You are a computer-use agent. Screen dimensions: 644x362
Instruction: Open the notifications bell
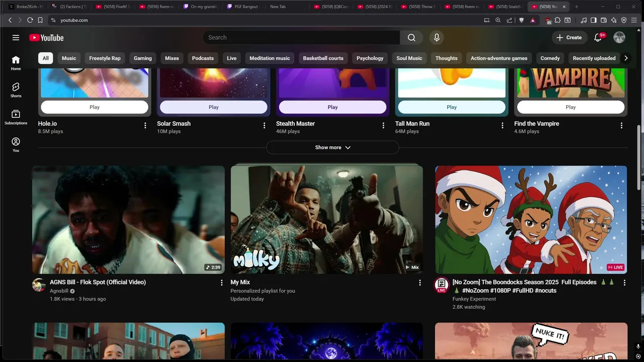pyautogui.click(x=598, y=38)
